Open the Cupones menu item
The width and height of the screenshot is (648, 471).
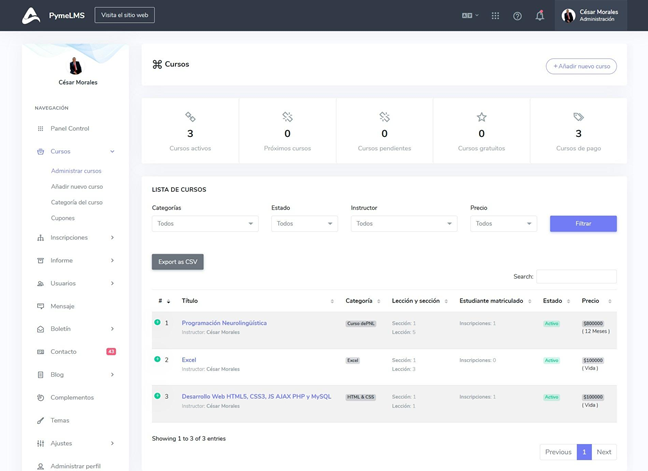click(63, 218)
